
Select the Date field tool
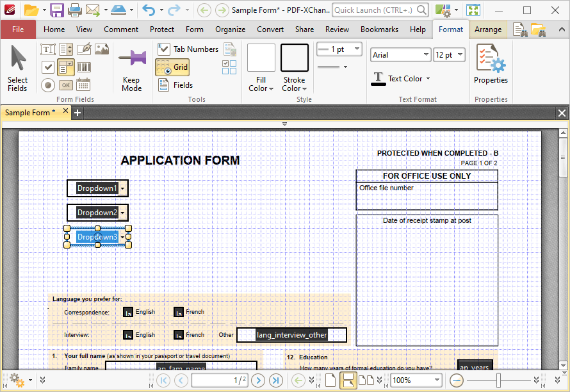click(x=83, y=85)
